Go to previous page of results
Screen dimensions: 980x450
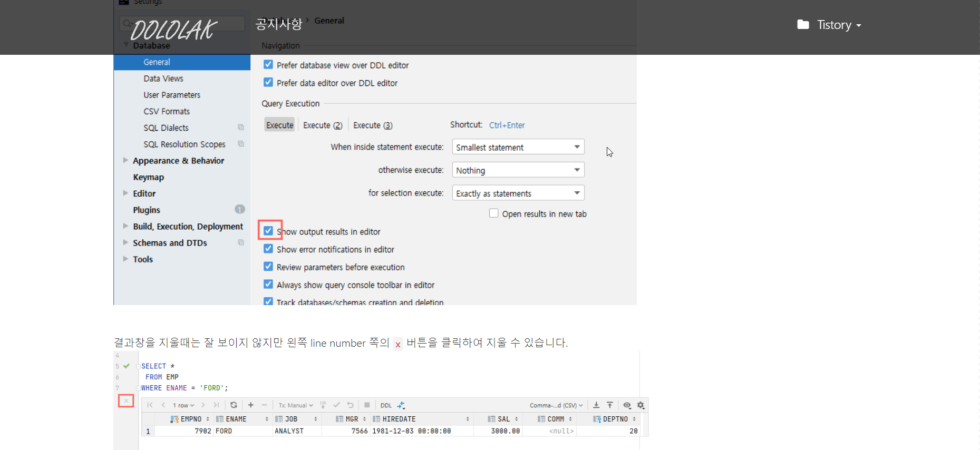point(163,405)
